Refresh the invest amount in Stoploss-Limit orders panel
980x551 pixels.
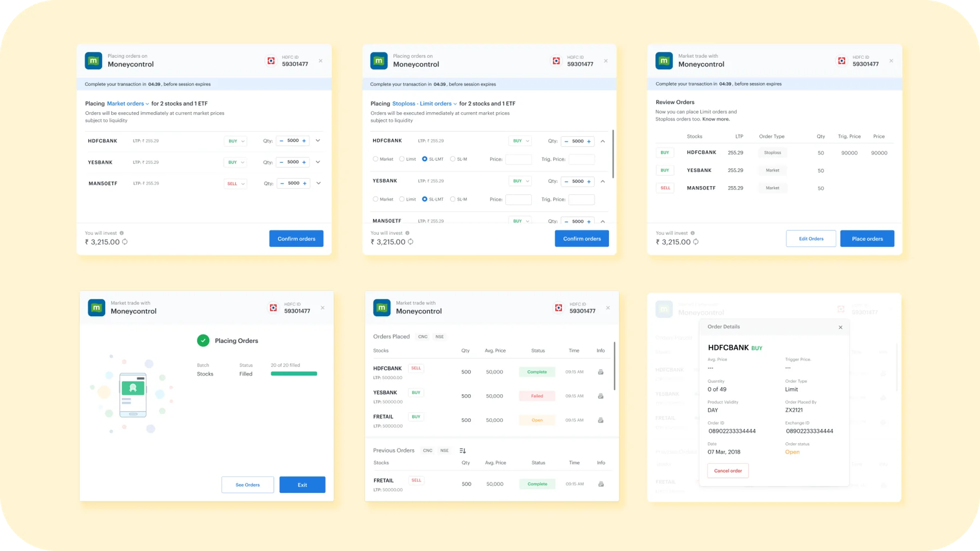coord(411,242)
